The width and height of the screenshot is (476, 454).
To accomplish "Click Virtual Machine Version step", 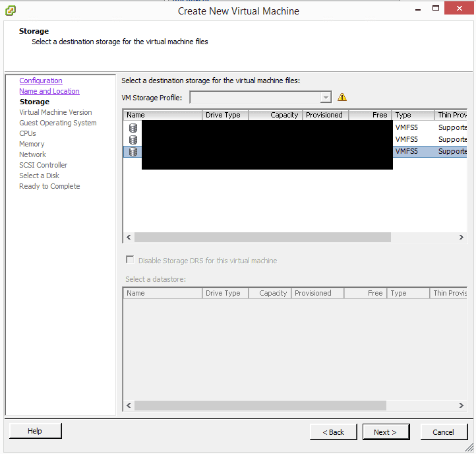I will click(x=55, y=112).
